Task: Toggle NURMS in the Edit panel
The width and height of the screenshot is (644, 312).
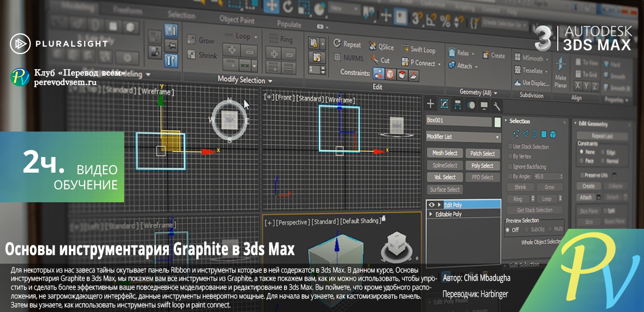Action: [x=347, y=58]
